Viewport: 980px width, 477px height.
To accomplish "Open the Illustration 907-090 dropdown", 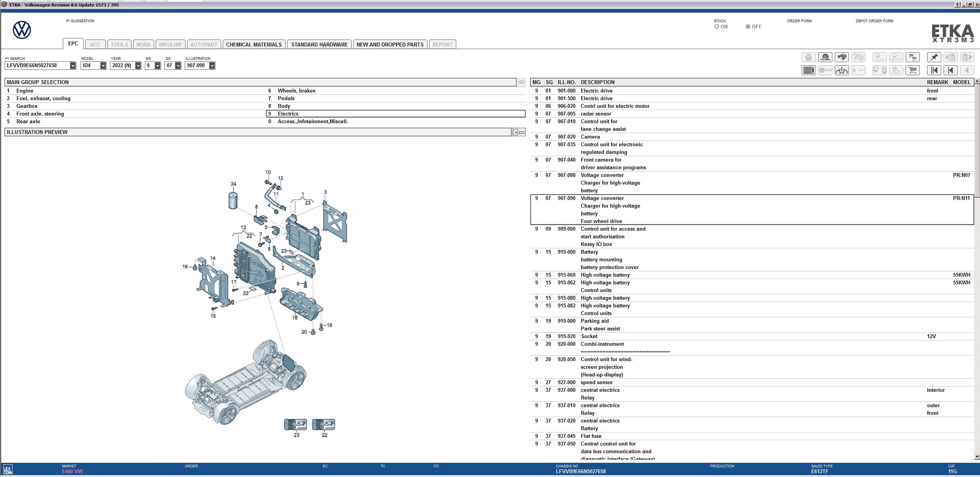I will [212, 66].
